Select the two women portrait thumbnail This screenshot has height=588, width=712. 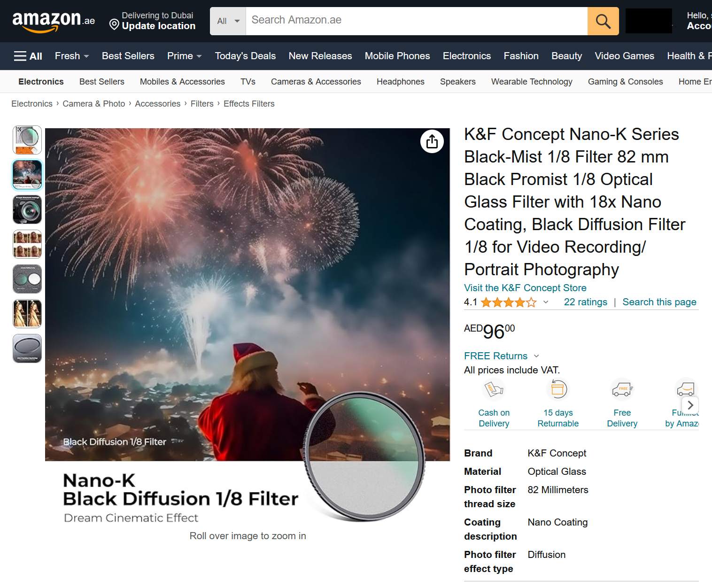[27, 314]
